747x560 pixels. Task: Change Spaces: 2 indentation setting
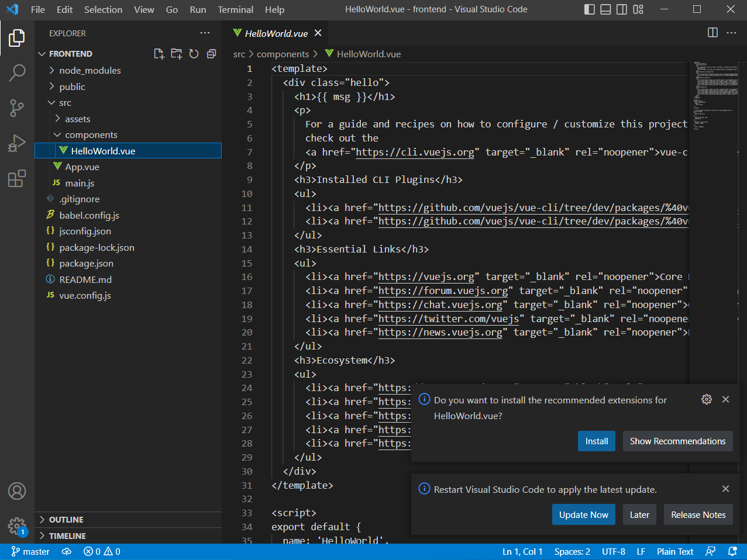click(x=572, y=552)
